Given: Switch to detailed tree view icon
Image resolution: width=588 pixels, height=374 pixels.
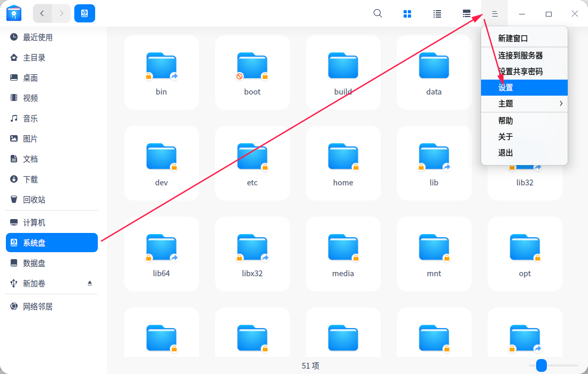Looking at the screenshot, I should coord(467,14).
